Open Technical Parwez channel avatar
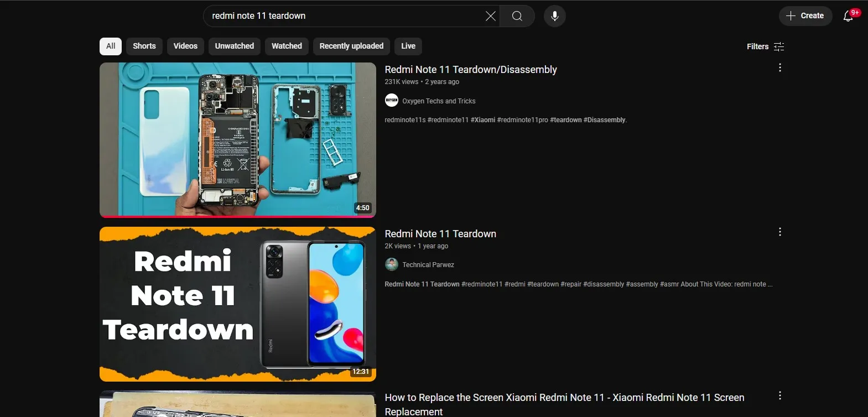This screenshot has height=417, width=868. point(392,264)
